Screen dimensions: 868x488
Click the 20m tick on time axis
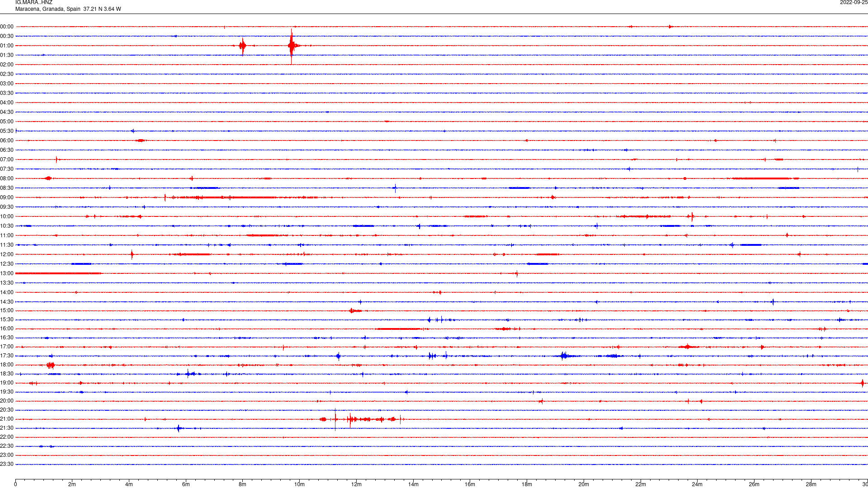584,484
